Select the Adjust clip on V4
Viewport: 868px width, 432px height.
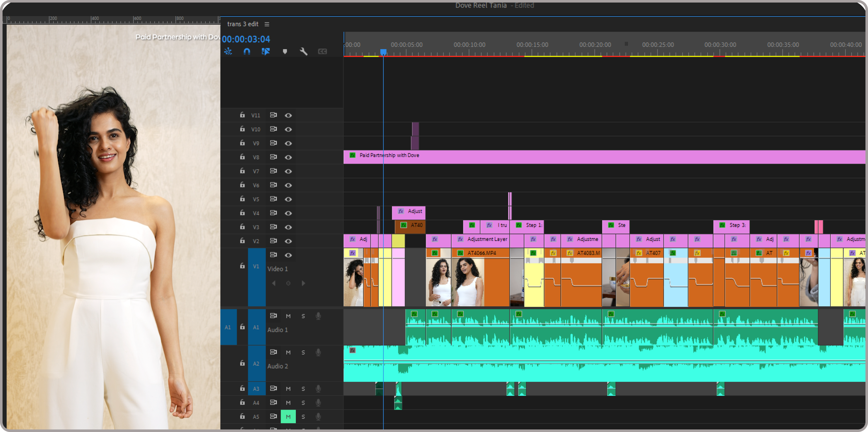pos(408,213)
